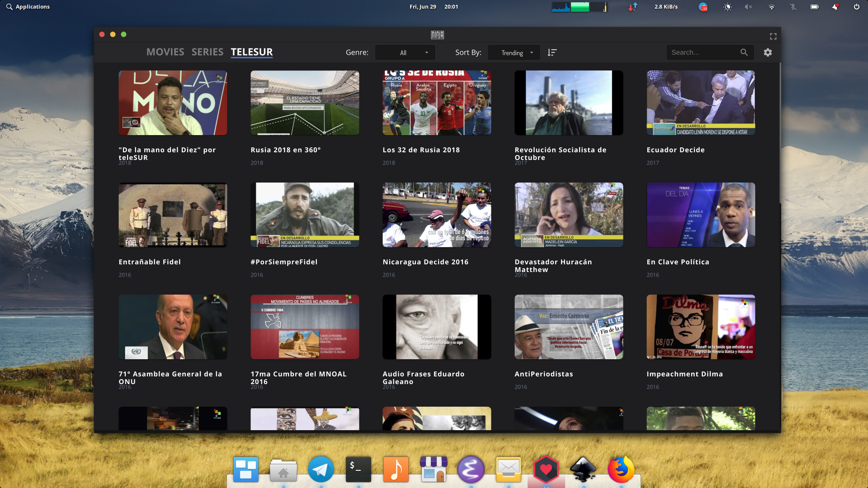Open 17ma Cumbre del MNOAL thumbnail

pos(305,327)
